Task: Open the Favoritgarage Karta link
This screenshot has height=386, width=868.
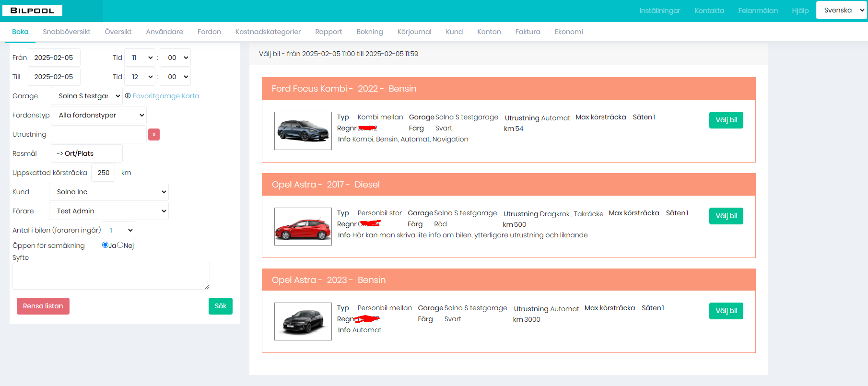Action: point(166,96)
